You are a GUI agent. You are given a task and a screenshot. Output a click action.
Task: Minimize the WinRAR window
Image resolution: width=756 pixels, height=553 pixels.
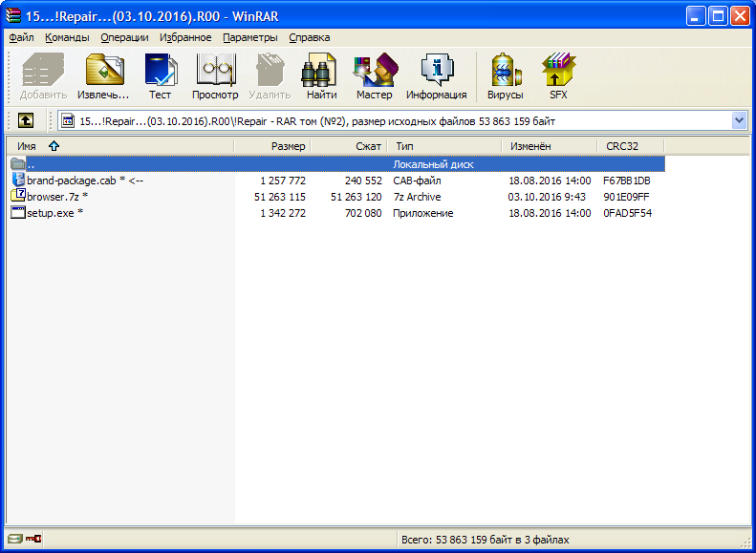pos(696,16)
